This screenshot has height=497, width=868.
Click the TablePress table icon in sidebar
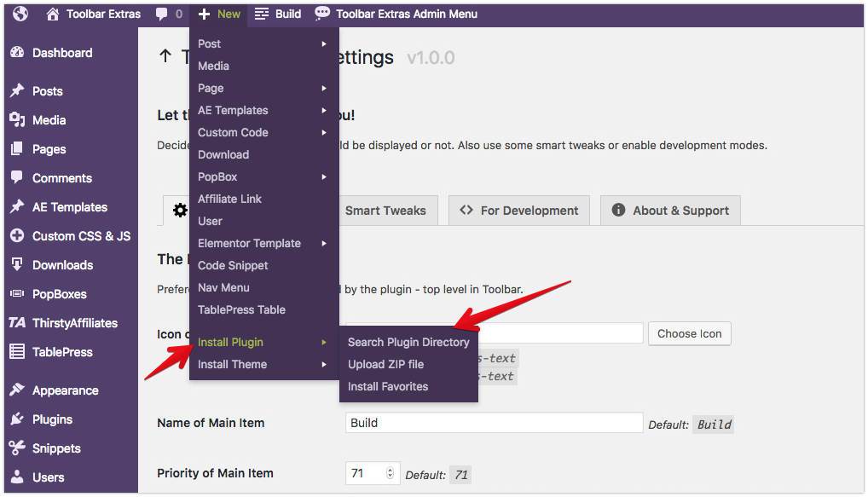point(17,351)
